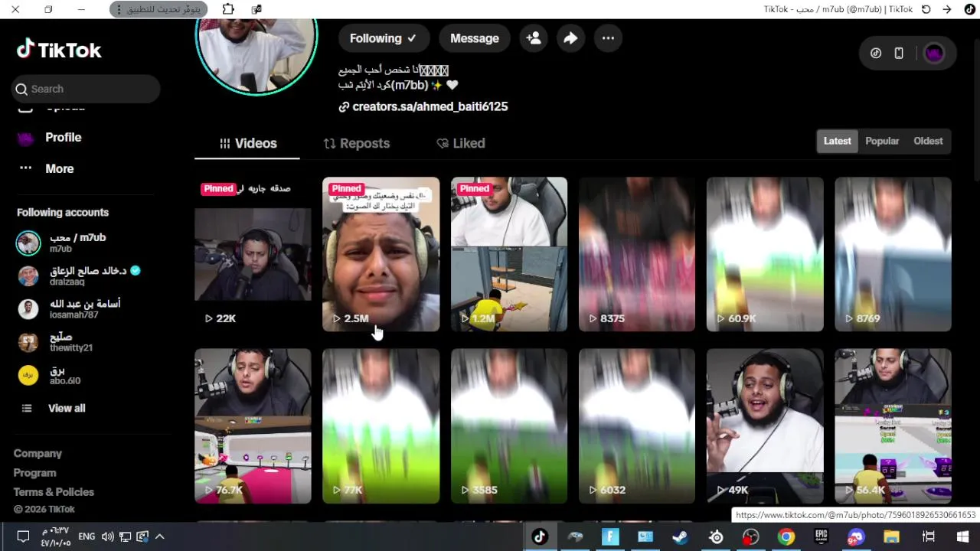The height and width of the screenshot is (551, 980).
Task: Click the TikTok app icon in title bar
Action: 969,9
